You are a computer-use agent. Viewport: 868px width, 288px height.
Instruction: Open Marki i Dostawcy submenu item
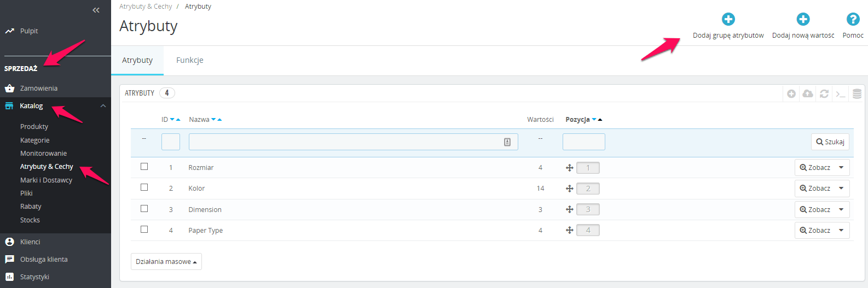47,180
